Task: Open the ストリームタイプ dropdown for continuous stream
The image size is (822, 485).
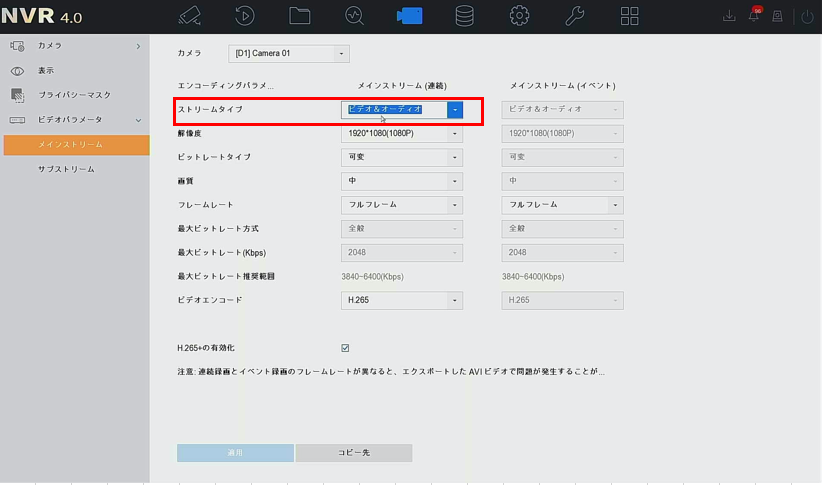Action: [x=455, y=109]
